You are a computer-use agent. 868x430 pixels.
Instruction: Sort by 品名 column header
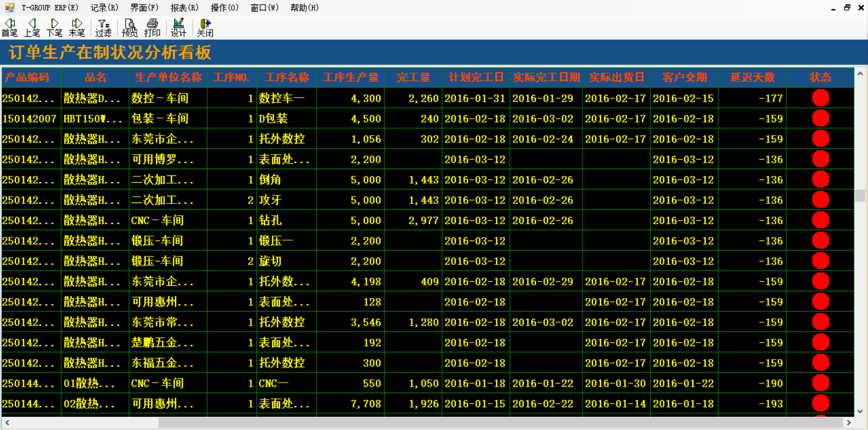coord(95,77)
